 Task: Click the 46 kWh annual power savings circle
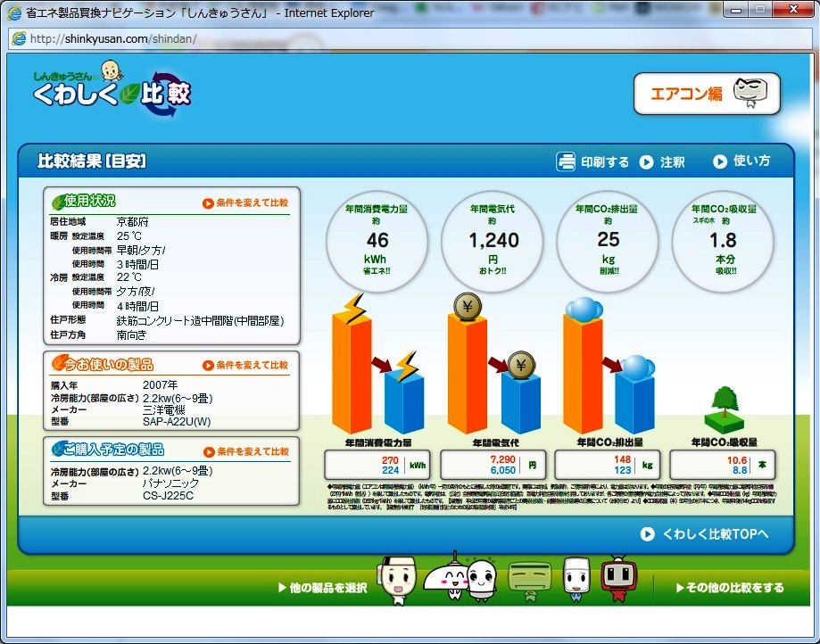click(x=377, y=241)
